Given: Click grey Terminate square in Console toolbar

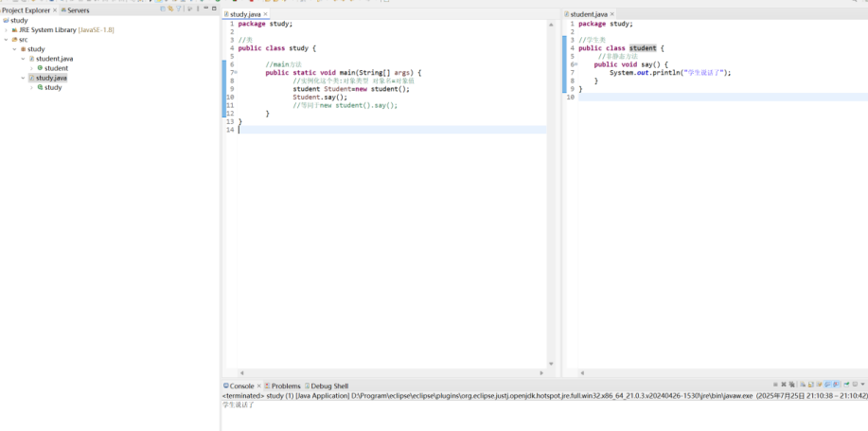Looking at the screenshot, I should pyautogui.click(x=775, y=384).
